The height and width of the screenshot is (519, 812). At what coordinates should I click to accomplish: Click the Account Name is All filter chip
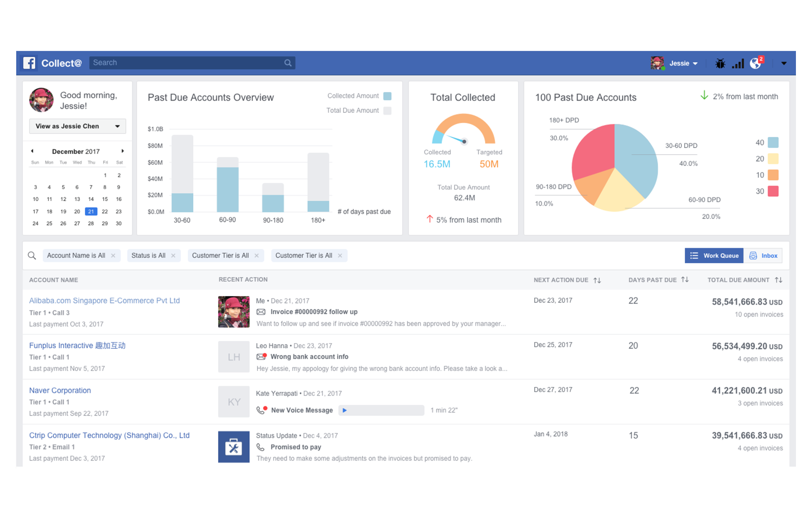point(81,256)
